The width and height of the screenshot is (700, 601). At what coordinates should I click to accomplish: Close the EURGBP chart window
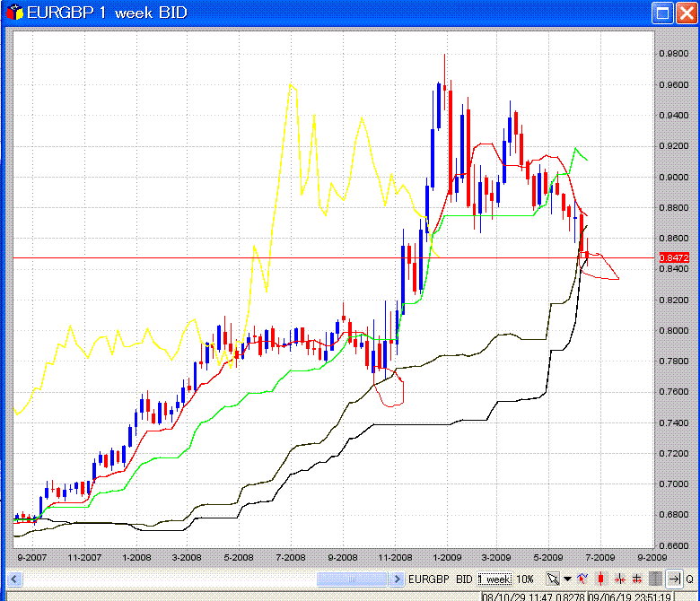click(x=686, y=13)
